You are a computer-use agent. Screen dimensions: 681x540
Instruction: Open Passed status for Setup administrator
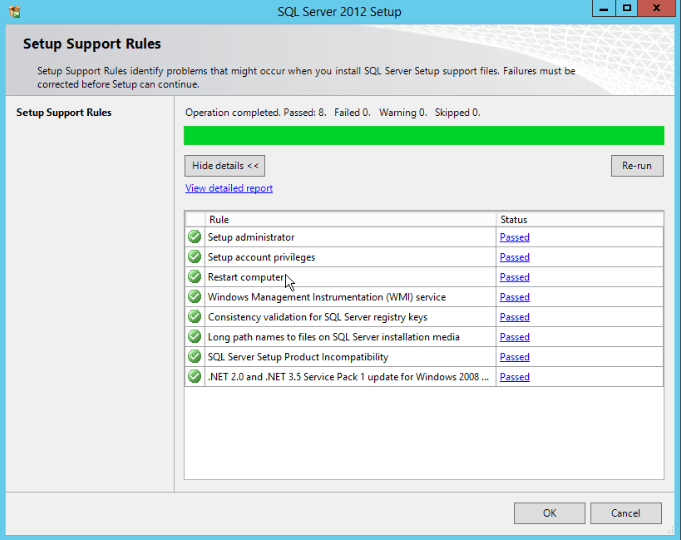click(514, 238)
